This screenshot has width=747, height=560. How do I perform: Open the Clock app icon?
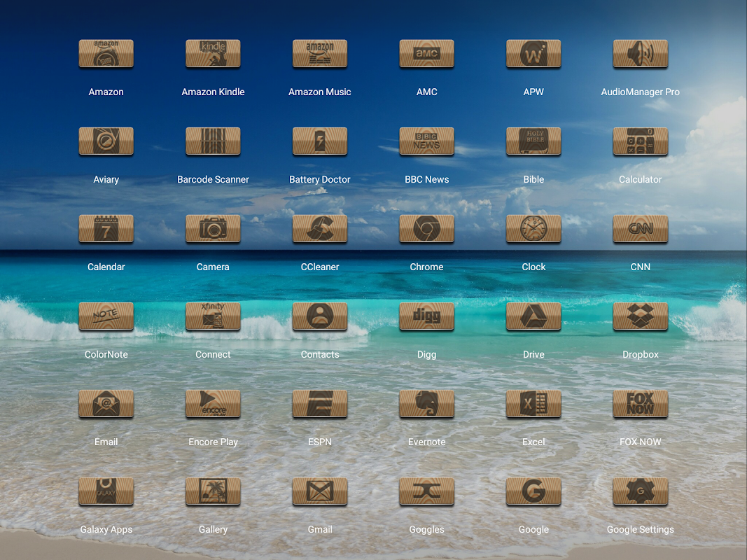click(533, 229)
